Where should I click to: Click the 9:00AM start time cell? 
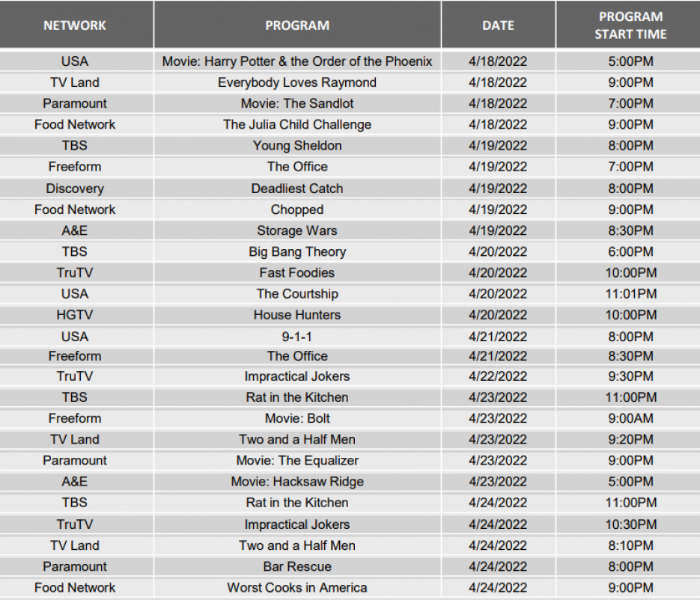630,418
